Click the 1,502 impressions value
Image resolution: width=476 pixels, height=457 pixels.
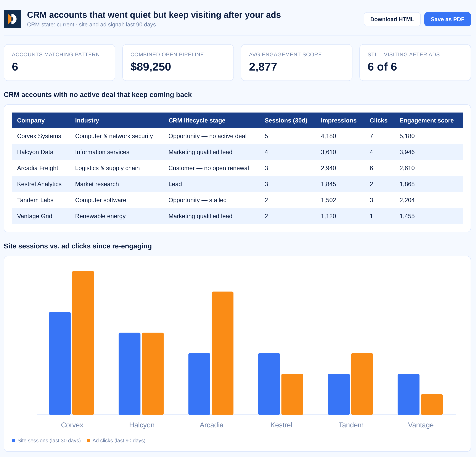point(328,200)
